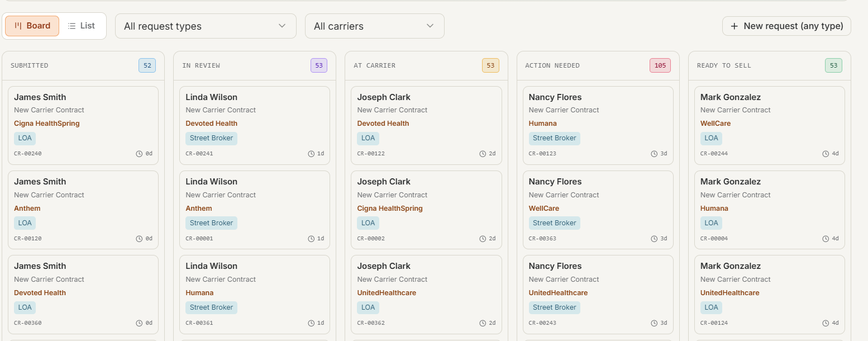Click clock icon on card CR-00244
The height and width of the screenshot is (341, 868).
[826, 154]
